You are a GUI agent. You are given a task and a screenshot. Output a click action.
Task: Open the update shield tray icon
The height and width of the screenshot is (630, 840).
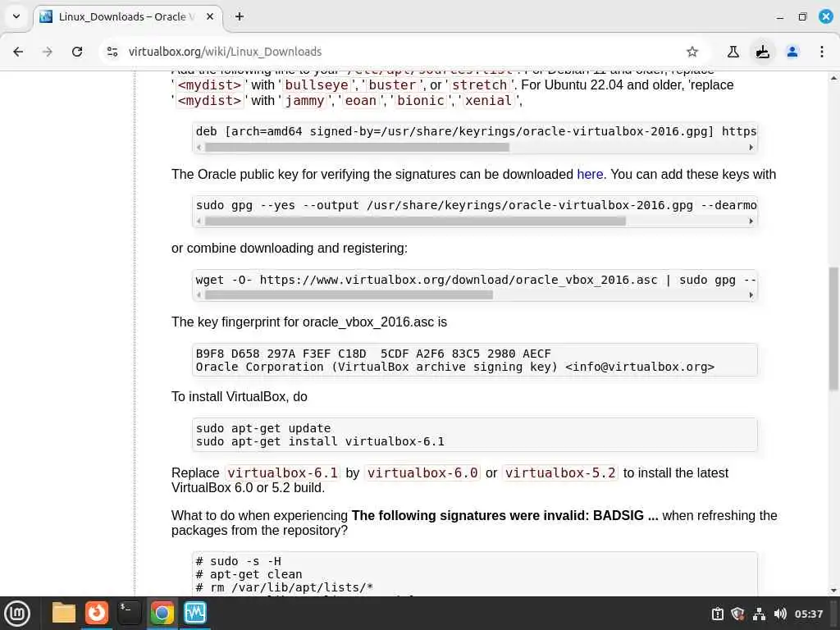737,614
